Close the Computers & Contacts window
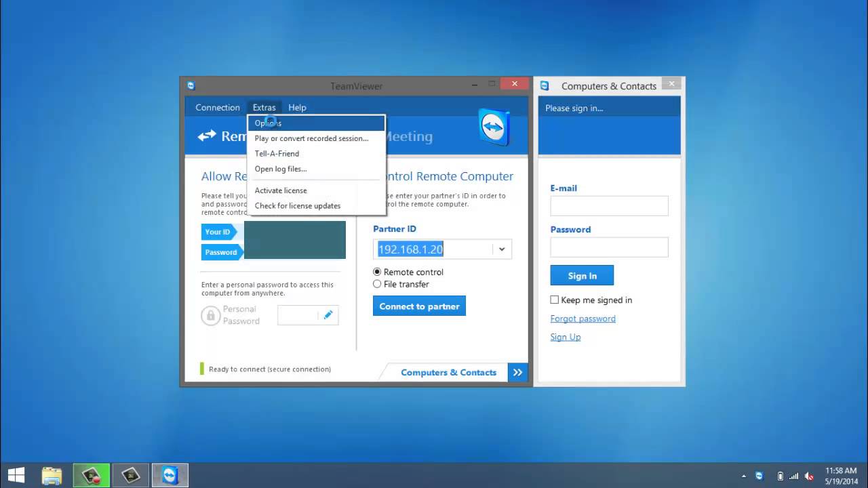 click(671, 84)
